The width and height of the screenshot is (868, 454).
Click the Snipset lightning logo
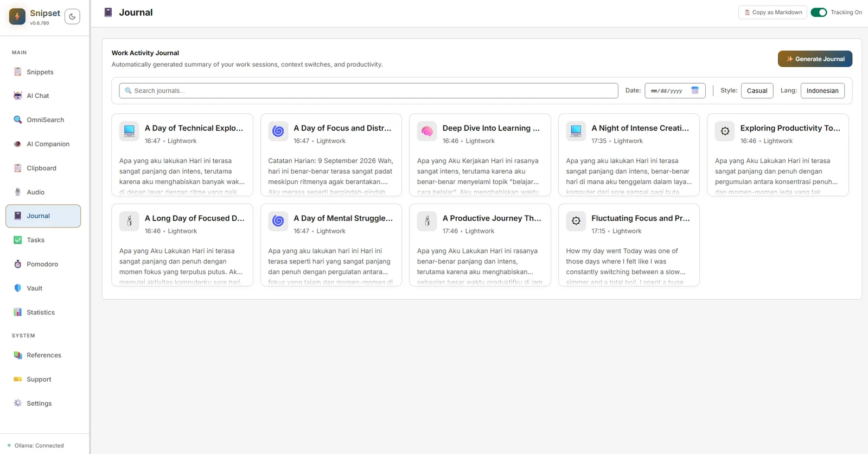pyautogui.click(x=17, y=16)
